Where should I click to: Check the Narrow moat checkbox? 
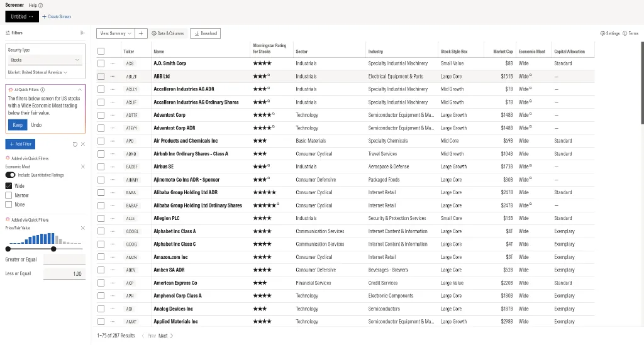9,195
